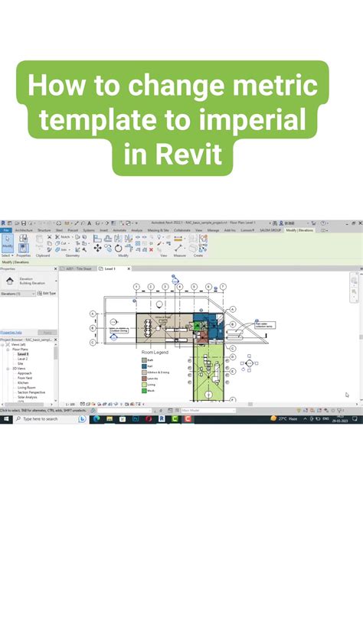Viewport: 363px width, 644px height.
Task: Open the File tab
Action: (6, 230)
